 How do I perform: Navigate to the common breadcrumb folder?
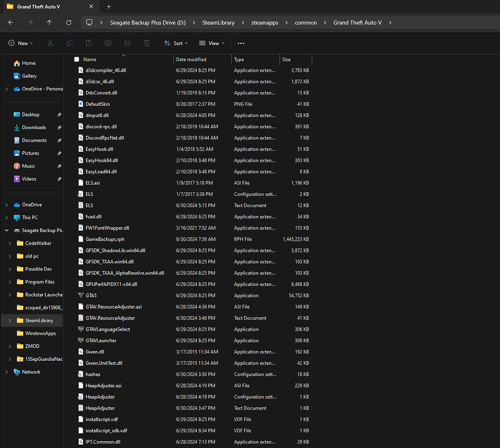(x=306, y=22)
